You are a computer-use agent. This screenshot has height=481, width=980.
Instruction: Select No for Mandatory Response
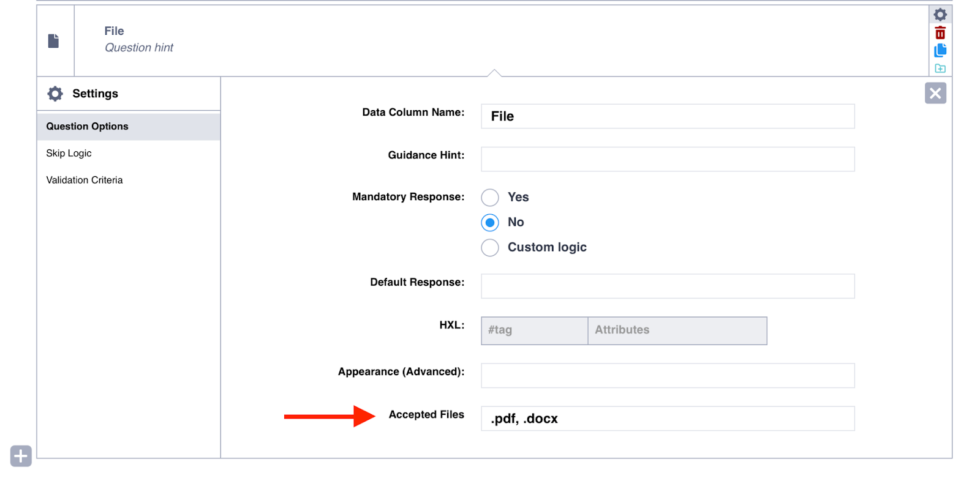tap(490, 223)
